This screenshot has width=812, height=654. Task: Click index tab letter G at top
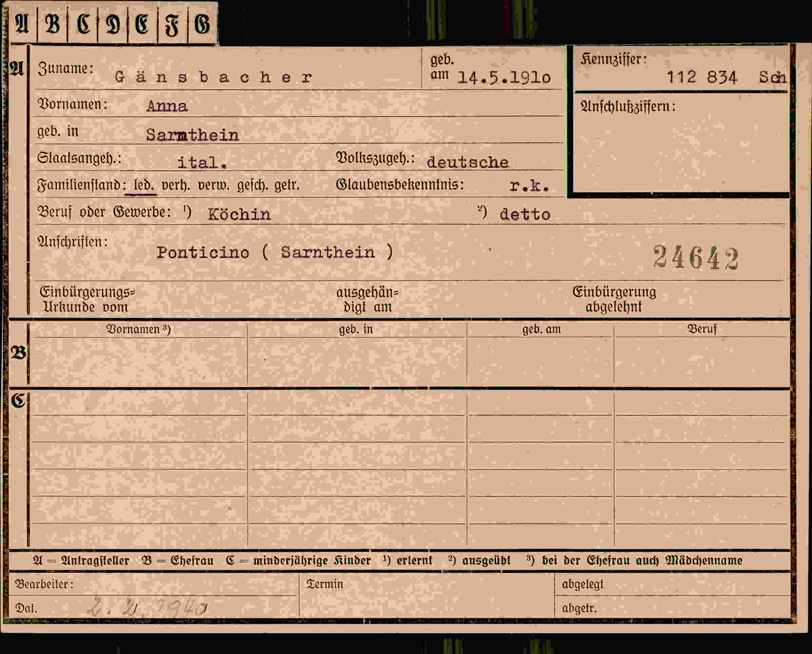point(202,24)
